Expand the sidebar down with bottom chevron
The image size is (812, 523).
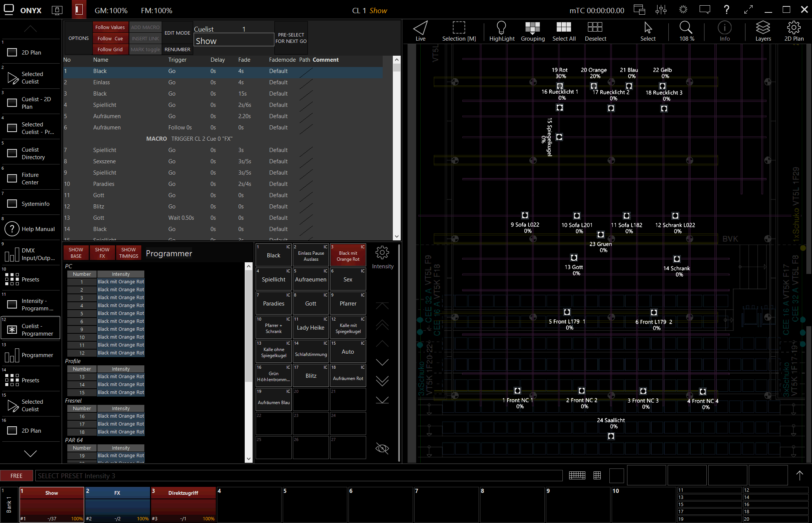(x=30, y=453)
